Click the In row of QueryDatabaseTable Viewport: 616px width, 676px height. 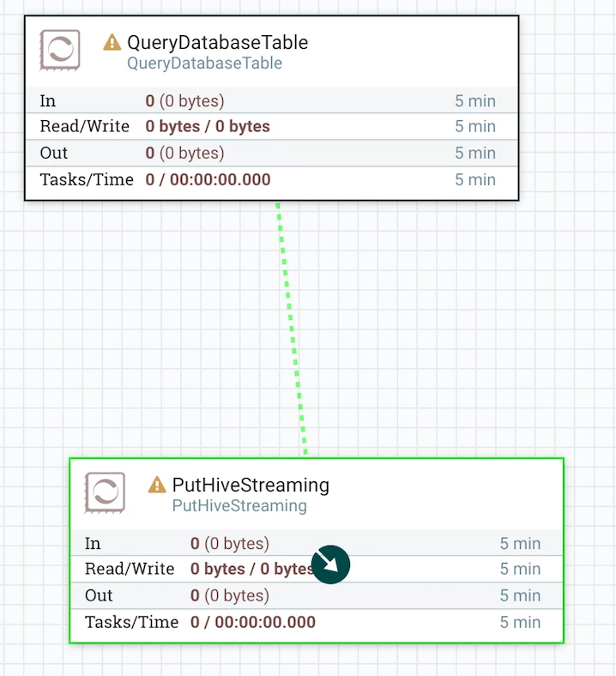(272, 100)
